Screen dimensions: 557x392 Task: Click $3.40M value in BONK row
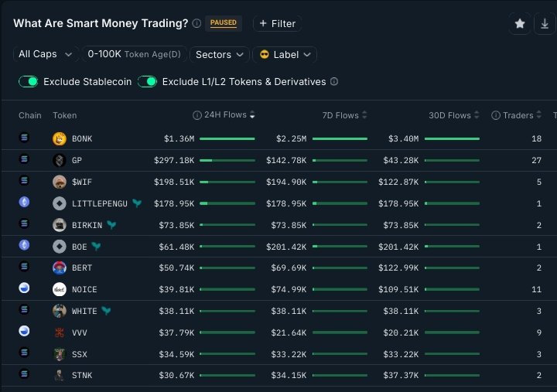pos(404,139)
